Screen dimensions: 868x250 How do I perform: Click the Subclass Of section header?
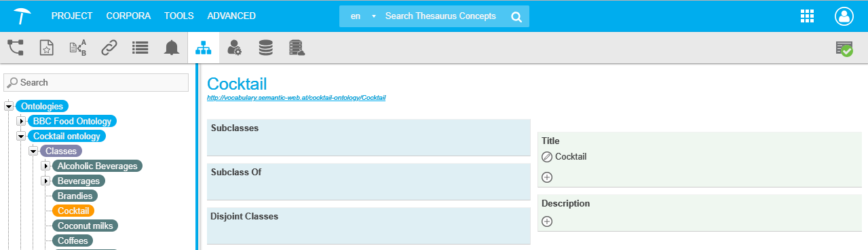(236, 172)
